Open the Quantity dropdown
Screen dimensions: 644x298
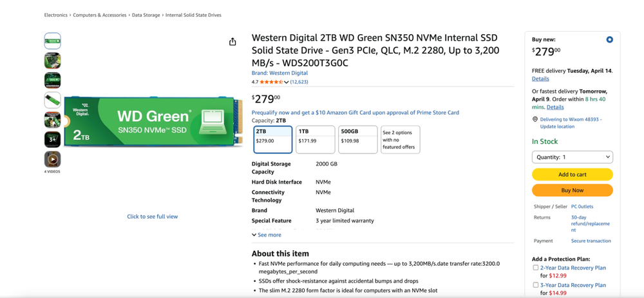[572, 157]
